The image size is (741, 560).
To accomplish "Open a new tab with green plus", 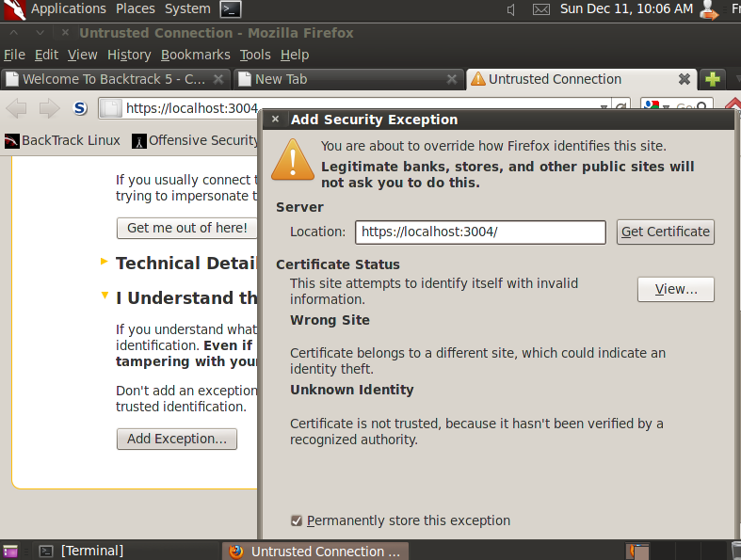I will click(x=713, y=79).
